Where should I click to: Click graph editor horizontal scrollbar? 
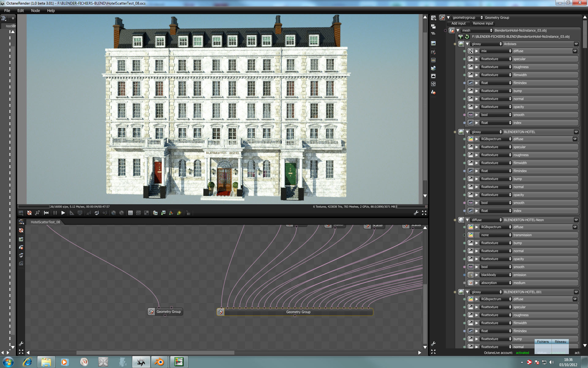tap(155, 353)
